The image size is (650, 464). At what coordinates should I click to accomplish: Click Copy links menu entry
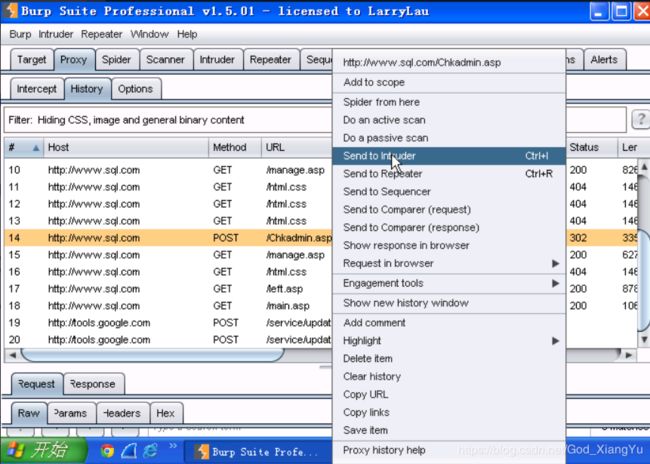coord(449,412)
